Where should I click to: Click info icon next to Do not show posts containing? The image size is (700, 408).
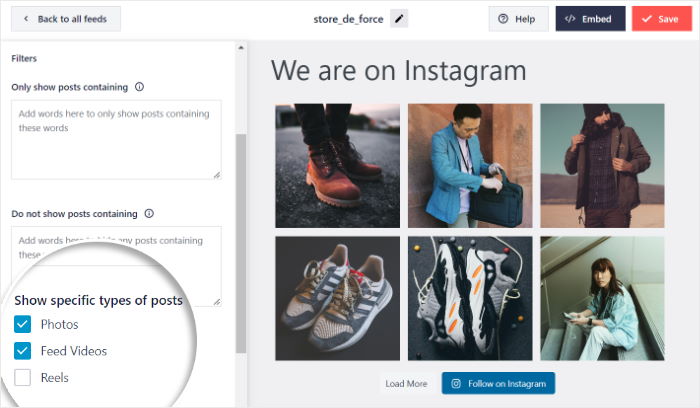click(149, 213)
